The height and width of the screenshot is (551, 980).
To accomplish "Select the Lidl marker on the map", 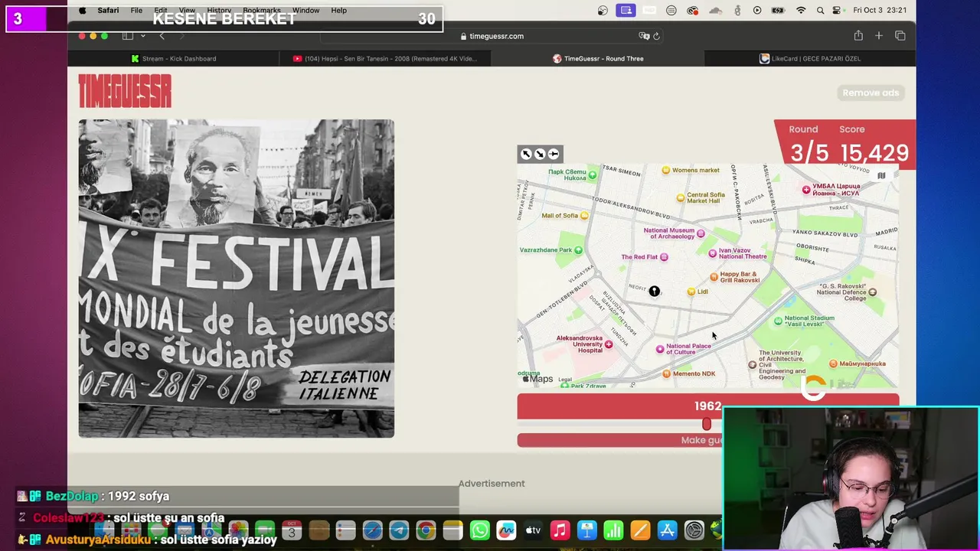I will tap(691, 292).
